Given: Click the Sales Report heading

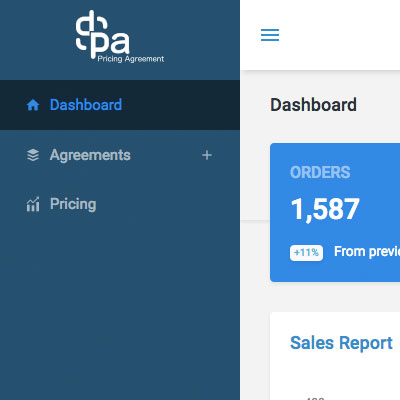Looking at the screenshot, I should (341, 343).
